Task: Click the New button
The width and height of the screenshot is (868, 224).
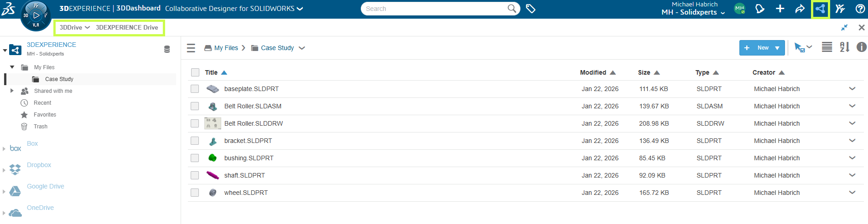Action: (x=762, y=48)
